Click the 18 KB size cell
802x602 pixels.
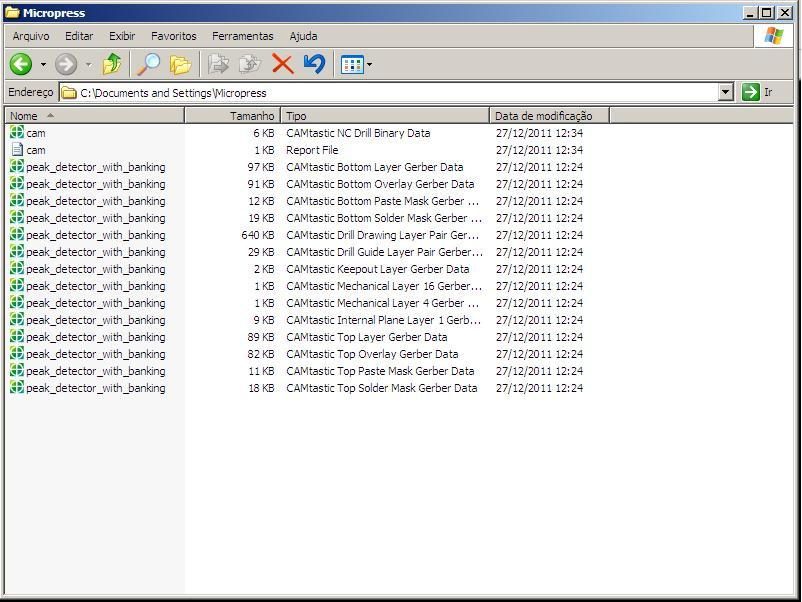pyautogui.click(x=261, y=388)
